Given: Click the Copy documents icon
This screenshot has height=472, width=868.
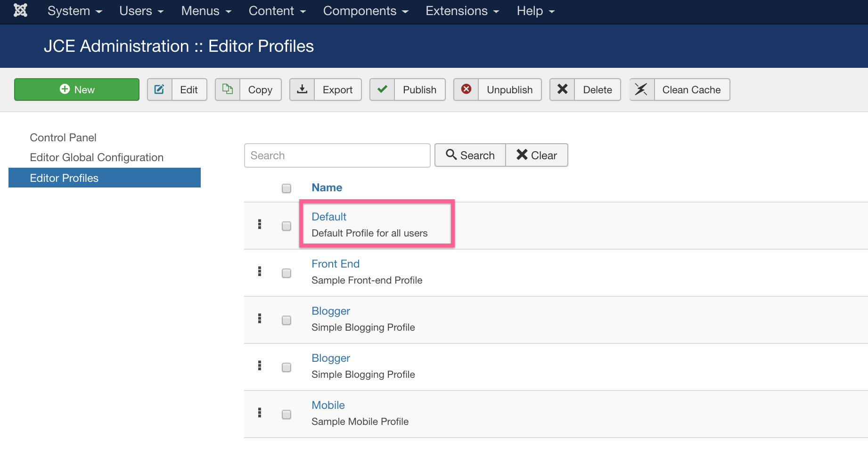Looking at the screenshot, I should [228, 89].
